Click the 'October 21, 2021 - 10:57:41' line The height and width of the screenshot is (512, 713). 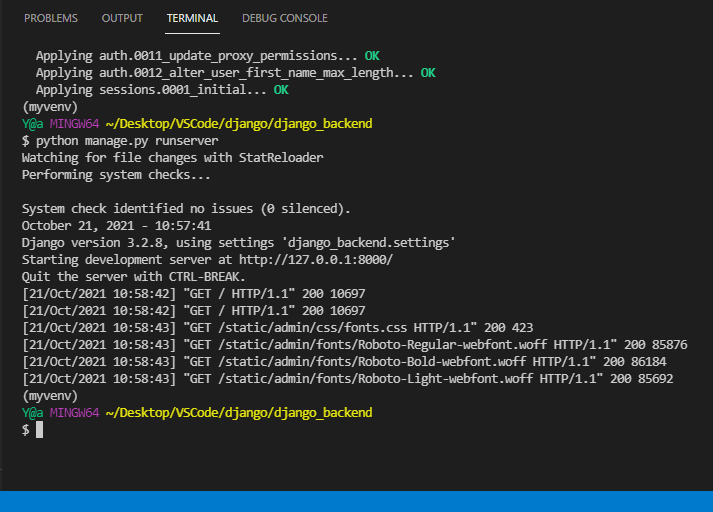pyautogui.click(x=116, y=226)
